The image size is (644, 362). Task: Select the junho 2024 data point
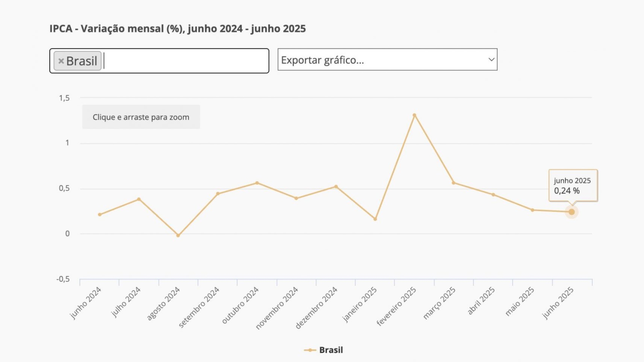(100, 215)
